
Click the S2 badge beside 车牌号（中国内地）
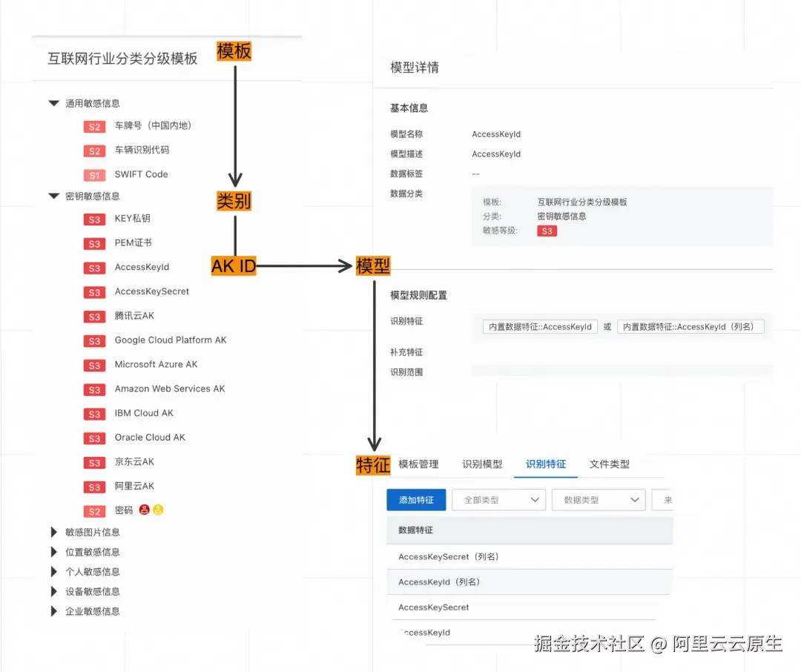point(94,127)
